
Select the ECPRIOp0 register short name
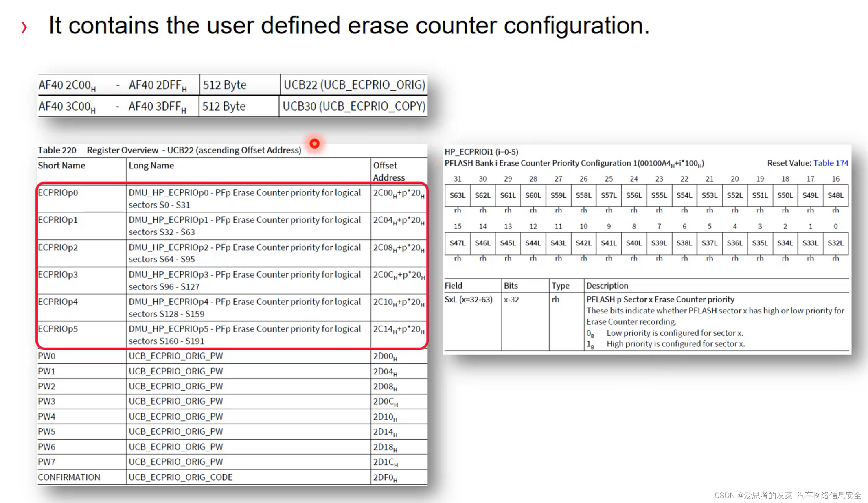(58, 193)
